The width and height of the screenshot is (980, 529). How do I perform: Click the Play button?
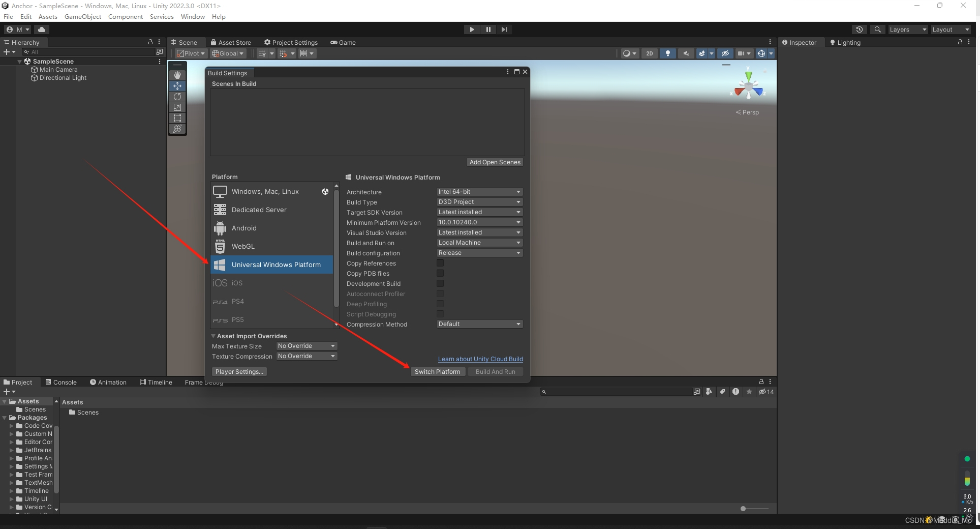coord(472,30)
